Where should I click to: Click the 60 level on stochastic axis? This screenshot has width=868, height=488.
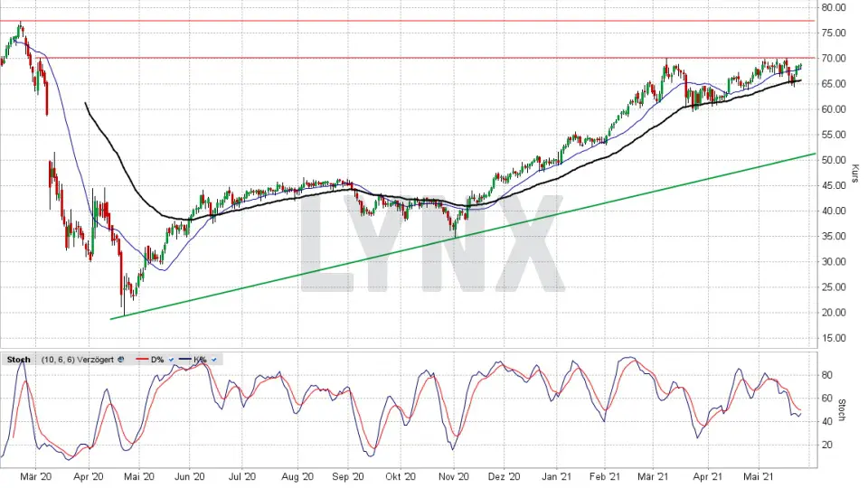click(827, 399)
